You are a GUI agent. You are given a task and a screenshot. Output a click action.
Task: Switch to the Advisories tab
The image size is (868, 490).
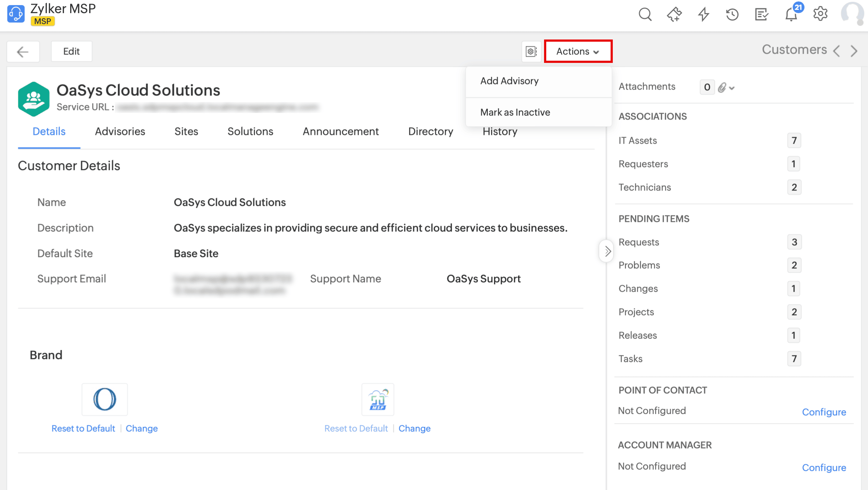point(120,131)
